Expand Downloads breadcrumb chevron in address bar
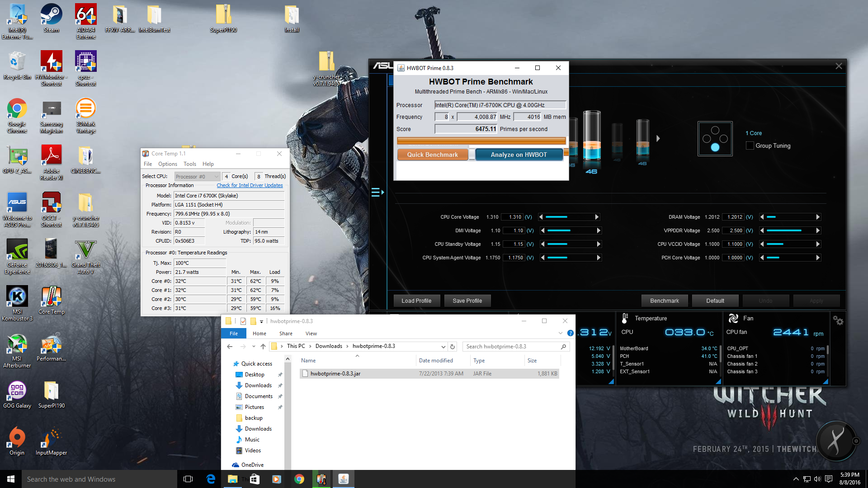 click(x=347, y=347)
